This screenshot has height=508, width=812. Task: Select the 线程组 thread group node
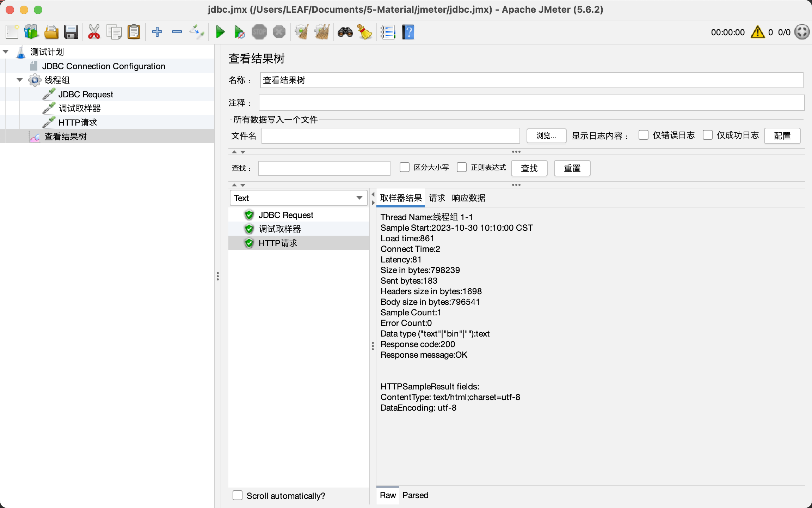[x=57, y=80]
